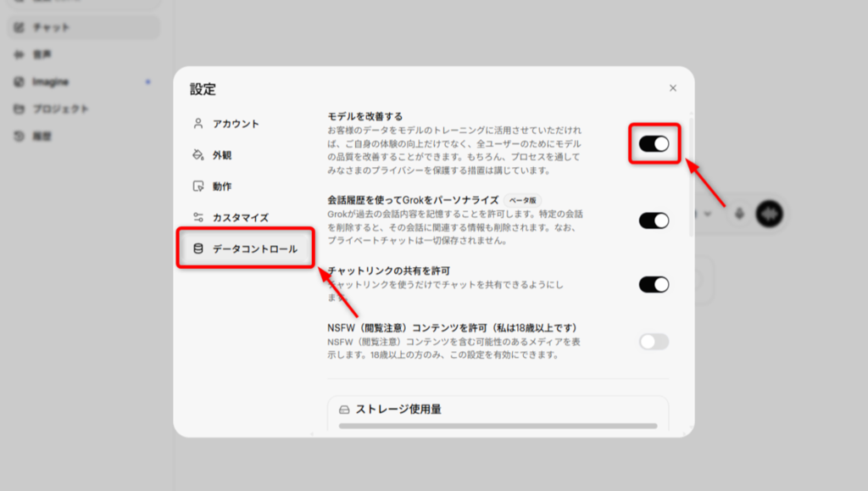Screen dimensions: 868x491
Task: Click the cursor icon beside 動作
Action: point(198,186)
